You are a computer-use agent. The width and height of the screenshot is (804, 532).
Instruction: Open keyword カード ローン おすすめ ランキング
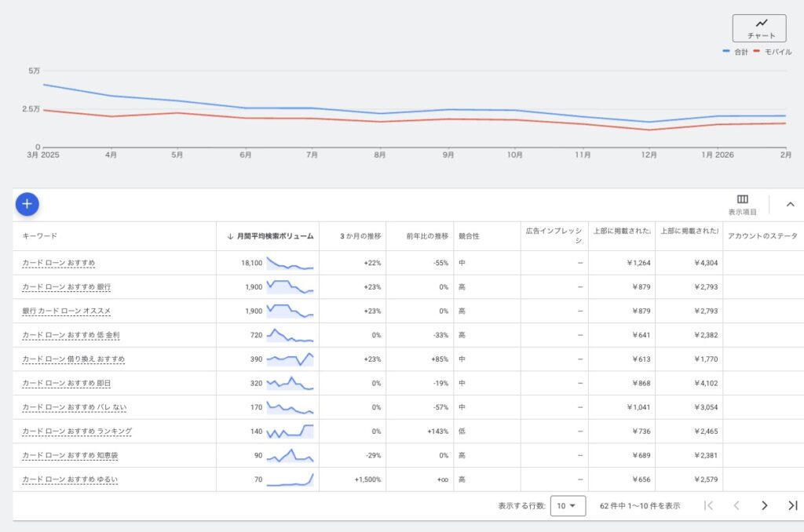[x=77, y=432]
